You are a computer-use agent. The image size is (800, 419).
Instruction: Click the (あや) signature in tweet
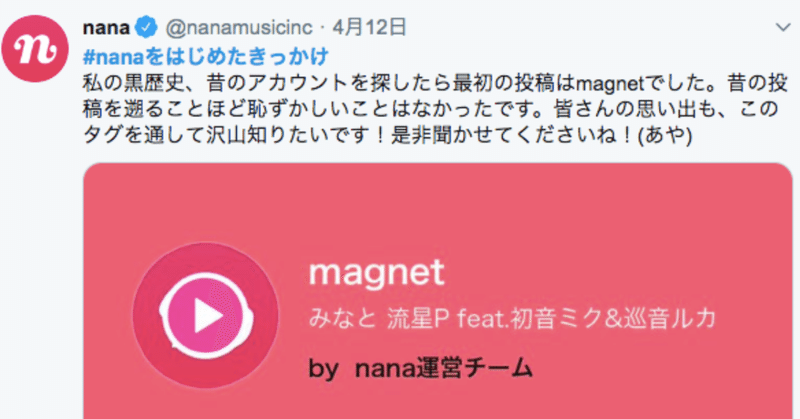(665, 136)
